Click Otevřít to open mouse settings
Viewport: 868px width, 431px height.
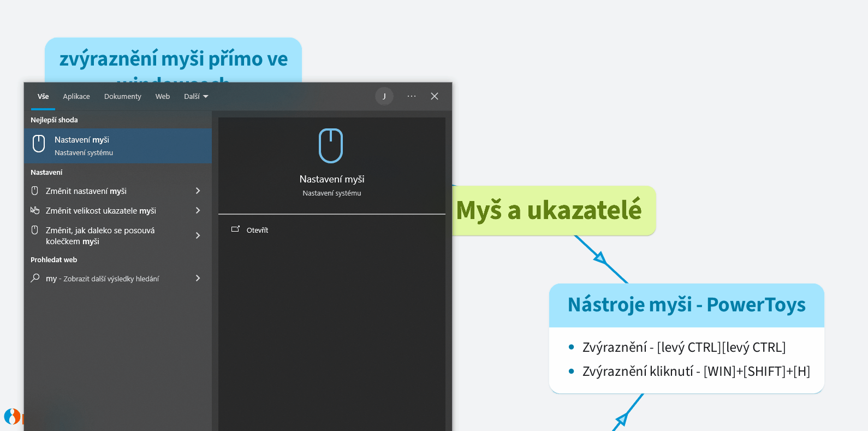point(257,230)
